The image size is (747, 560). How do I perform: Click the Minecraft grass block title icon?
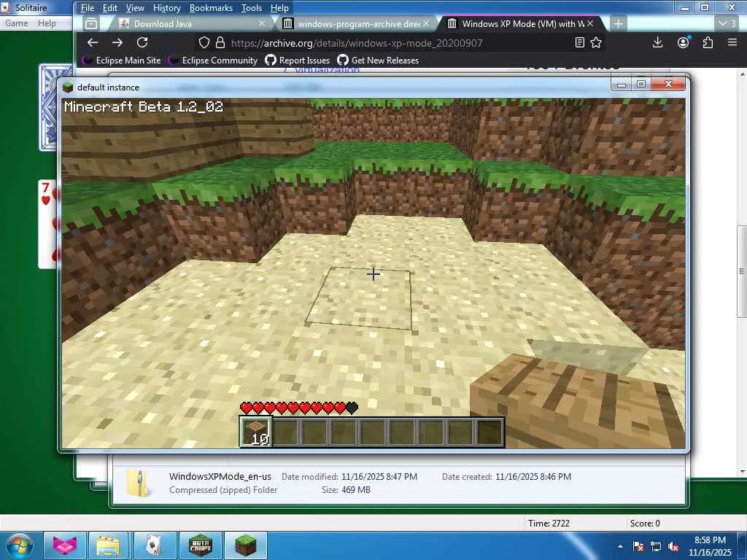point(68,87)
